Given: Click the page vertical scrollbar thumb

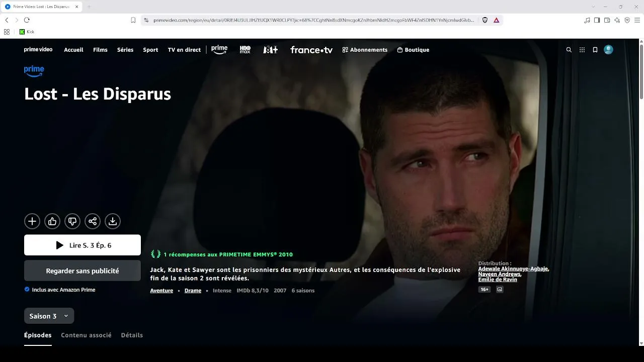Looking at the screenshot, I should click(641, 72).
